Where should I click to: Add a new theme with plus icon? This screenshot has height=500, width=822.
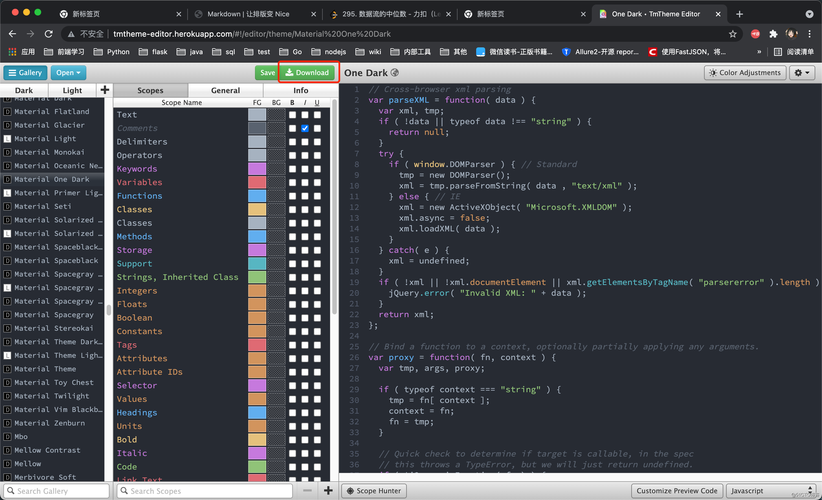[105, 90]
